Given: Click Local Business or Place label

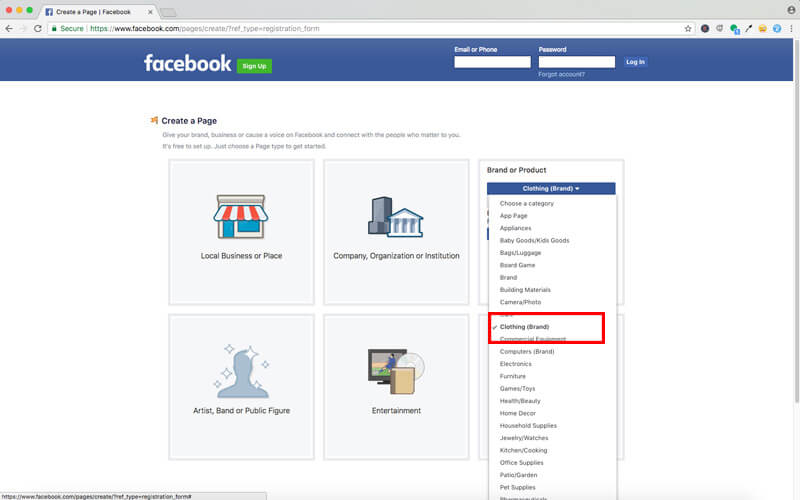Looking at the screenshot, I should tap(241, 256).
